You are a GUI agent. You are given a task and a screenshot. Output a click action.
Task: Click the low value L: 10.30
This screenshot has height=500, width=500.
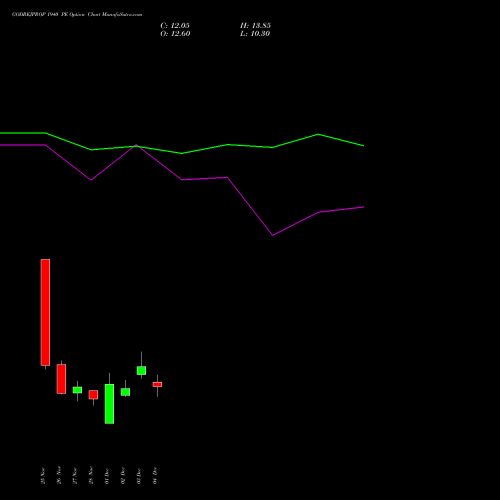255,34
